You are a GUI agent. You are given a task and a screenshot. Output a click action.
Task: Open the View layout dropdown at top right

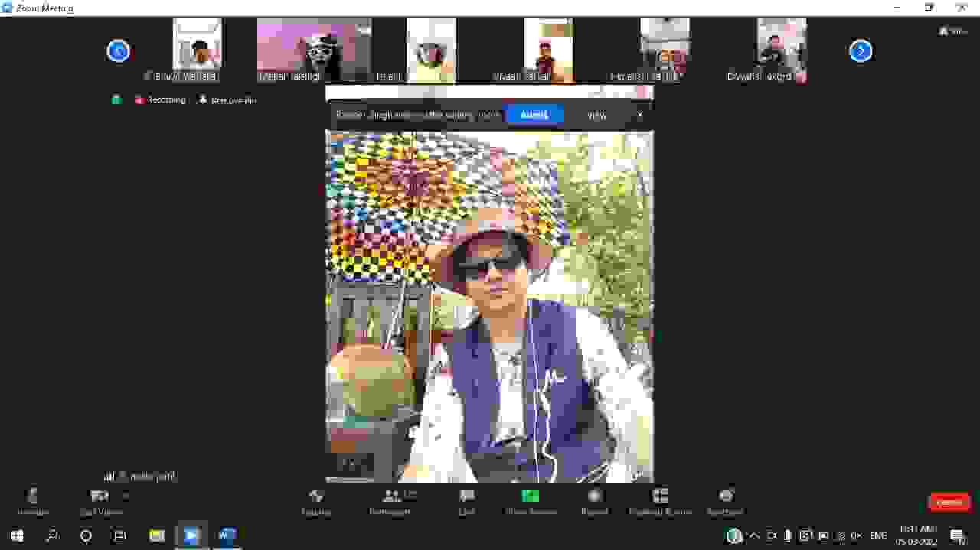953,31
